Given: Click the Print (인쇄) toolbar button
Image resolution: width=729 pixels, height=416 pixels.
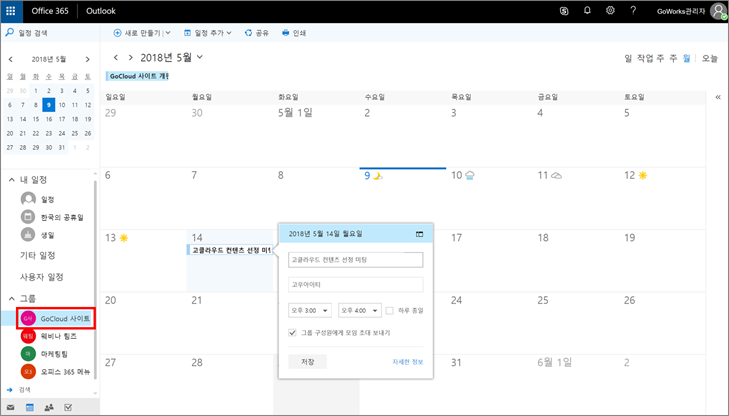Looking at the screenshot, I should pyautogui.click(x=294, y=33).
